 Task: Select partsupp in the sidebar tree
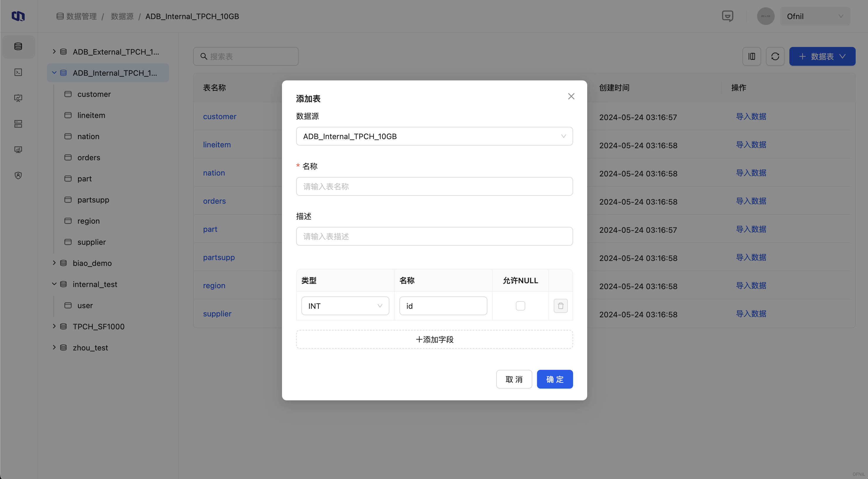93,200
